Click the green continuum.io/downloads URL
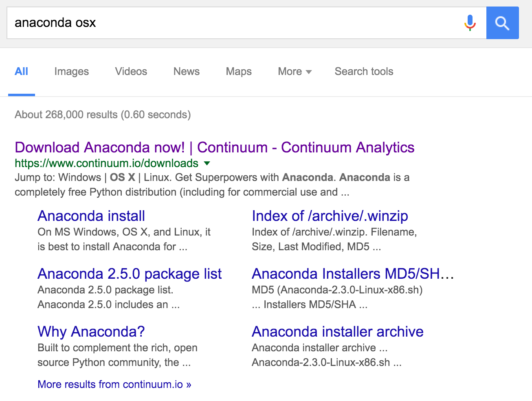The height and width of the screenshot is (401, 532). tap(107, 163)
